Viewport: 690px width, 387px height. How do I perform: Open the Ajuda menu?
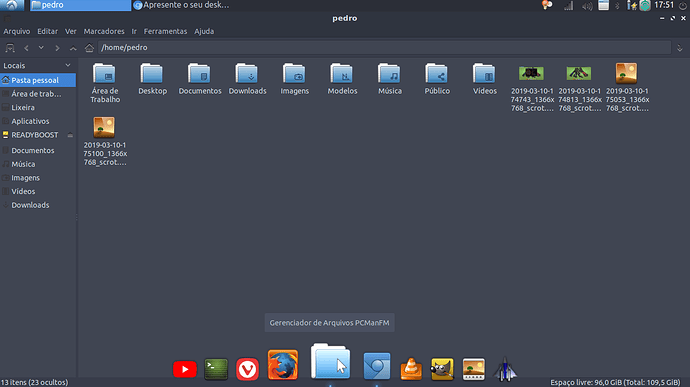click(x=204, y=31)
